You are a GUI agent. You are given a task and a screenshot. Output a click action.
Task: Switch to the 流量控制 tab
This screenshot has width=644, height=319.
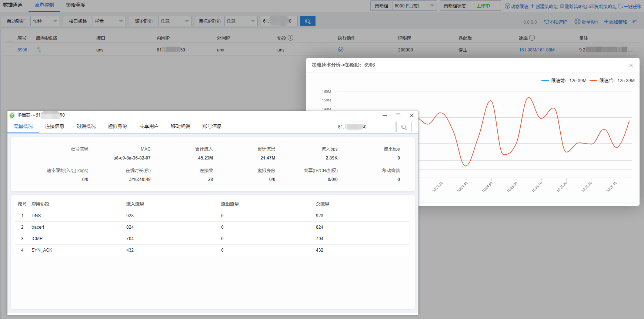pos(44,5)
